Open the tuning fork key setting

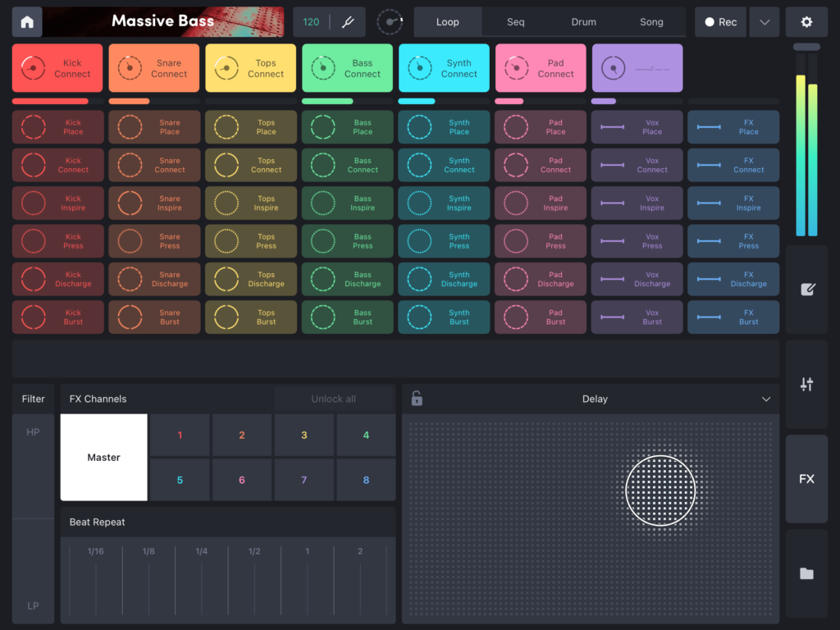pos(348,22)
